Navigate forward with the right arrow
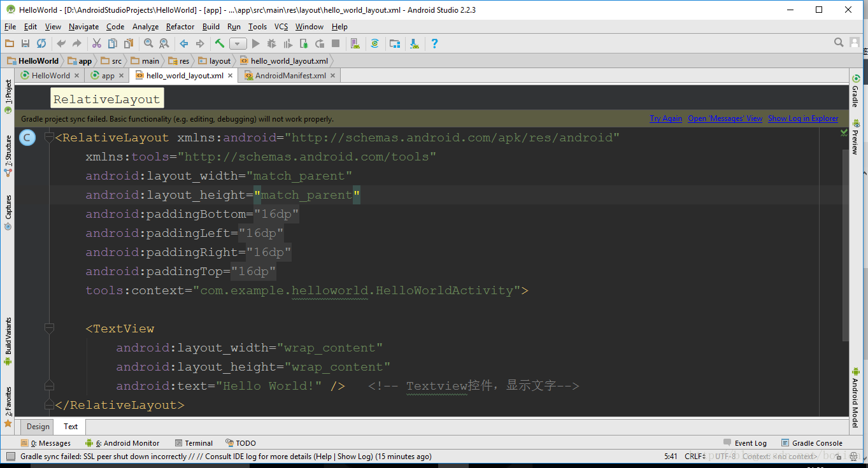The image size is (868, 468). [x=200, y=43]
